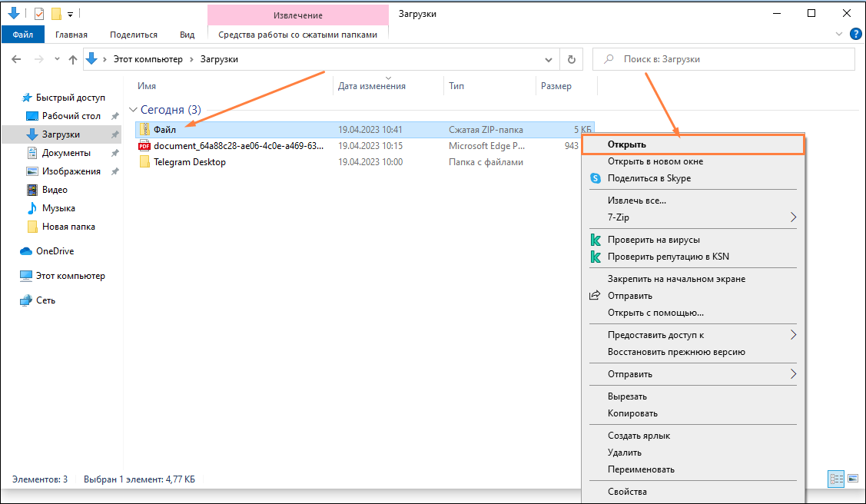Click Свойства in the context menu
This screenshot has width=866, height=504.
(627, 492)
